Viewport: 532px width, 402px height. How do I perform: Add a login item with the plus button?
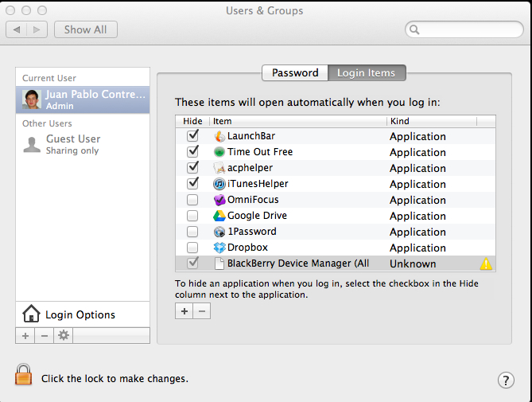[x=184, y=311]
